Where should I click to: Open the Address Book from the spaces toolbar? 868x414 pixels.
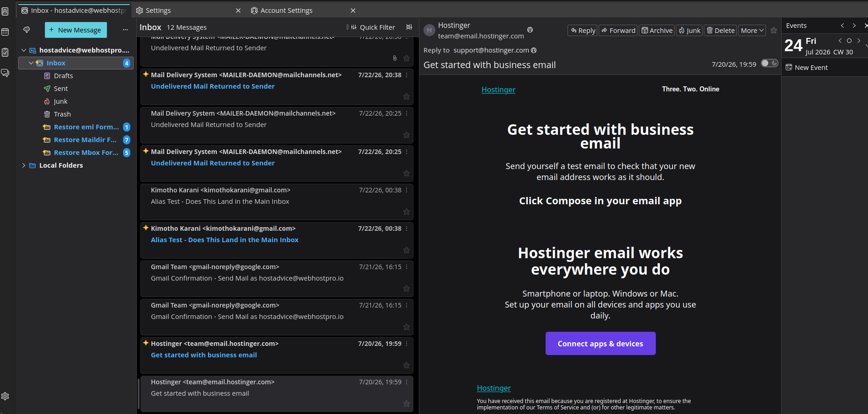[5, 11]
